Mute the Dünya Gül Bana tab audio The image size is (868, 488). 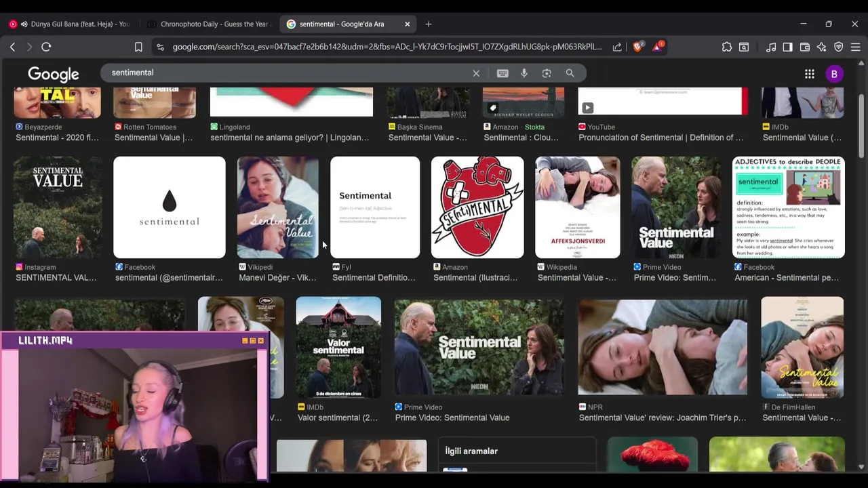click(24, 24)
